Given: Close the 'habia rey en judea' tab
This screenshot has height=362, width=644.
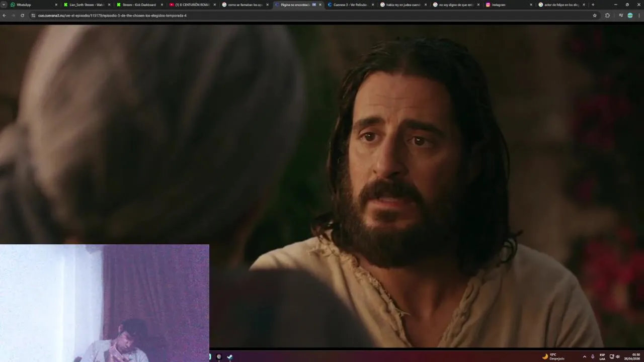Looking at the screenshot, I should [426, 5].
